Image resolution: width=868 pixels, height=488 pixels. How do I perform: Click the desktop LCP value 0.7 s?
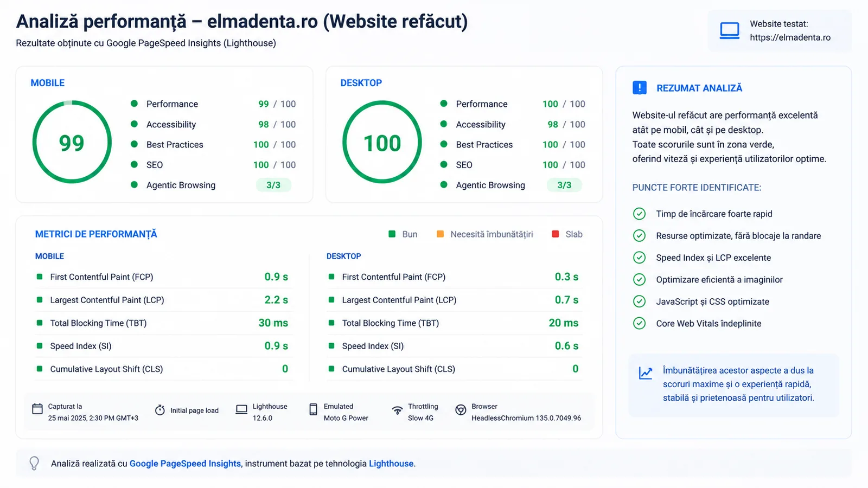point(566,300)
